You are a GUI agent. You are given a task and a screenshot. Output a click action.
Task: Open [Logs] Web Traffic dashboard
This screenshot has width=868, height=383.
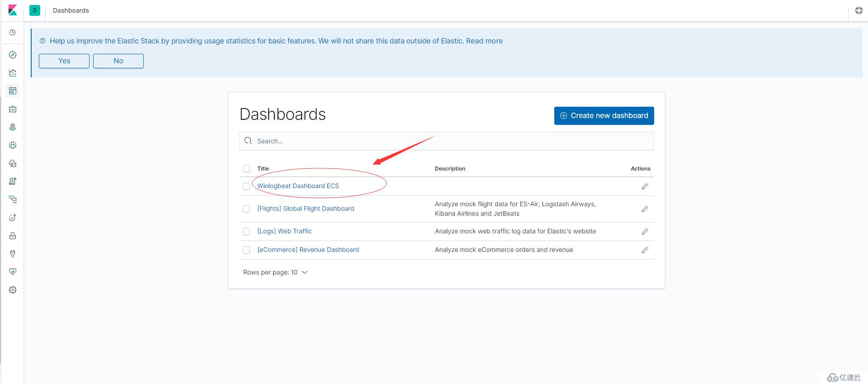click(284, 231)
